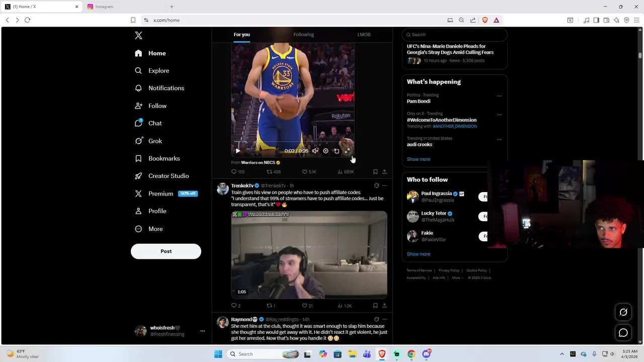Click the X logo in the sidebar

[138, 35]
